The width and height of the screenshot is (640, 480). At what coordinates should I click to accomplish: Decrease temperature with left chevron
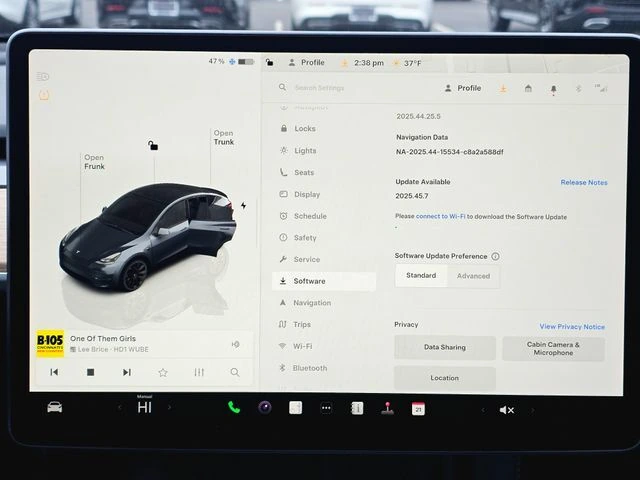(119, 407)
